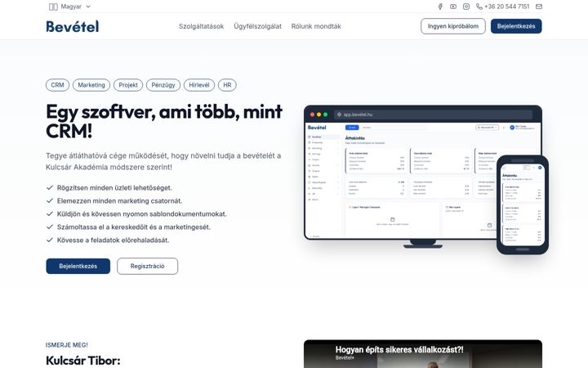Open the Rólunk mondták menu item

pos(316,26)
